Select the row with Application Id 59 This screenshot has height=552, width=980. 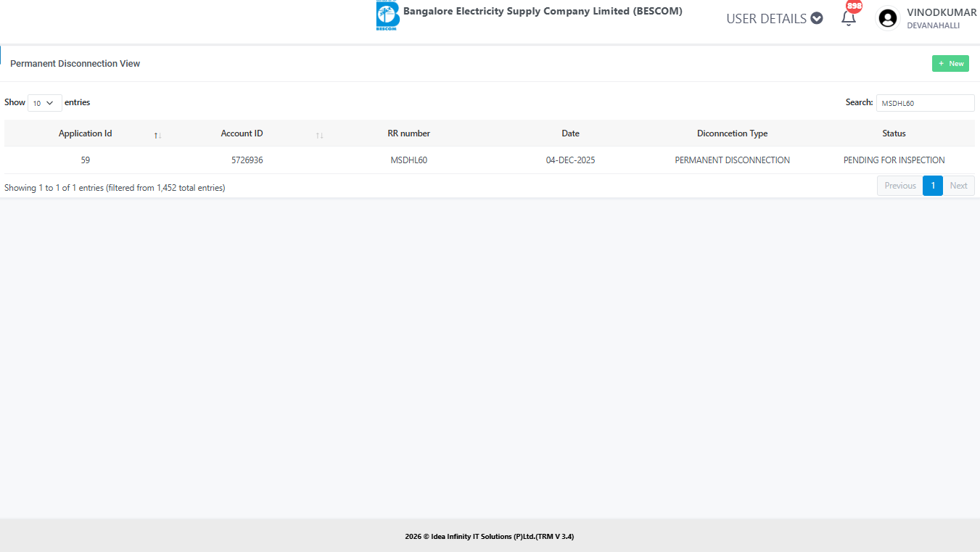tap(86, 160)
